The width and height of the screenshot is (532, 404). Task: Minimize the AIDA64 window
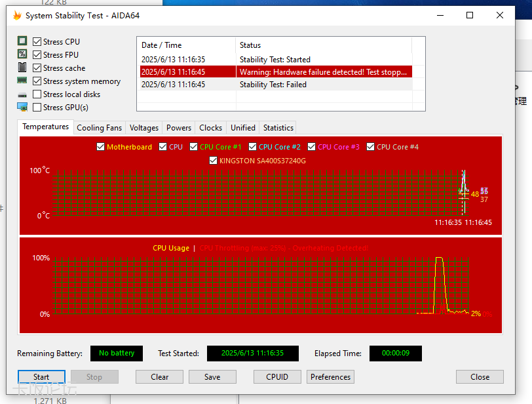coord(440,15)
